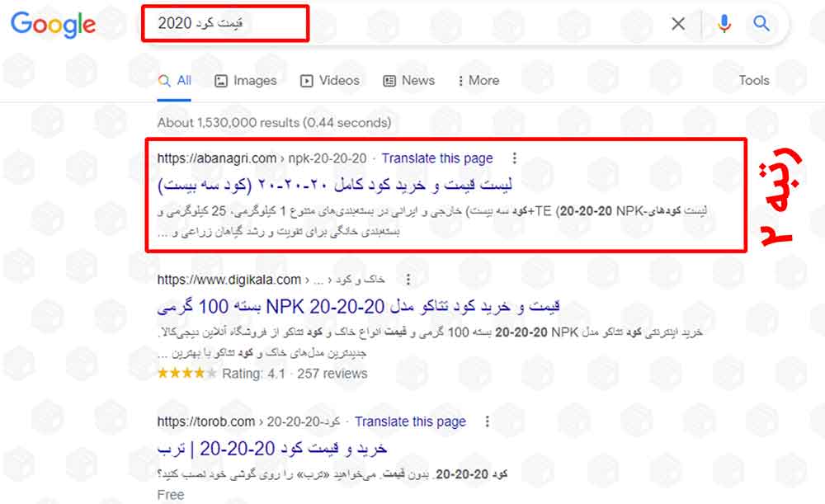The image size is (825, 504).
Task: Click the star rating of digikala result
Action: [x=187, y=374]
